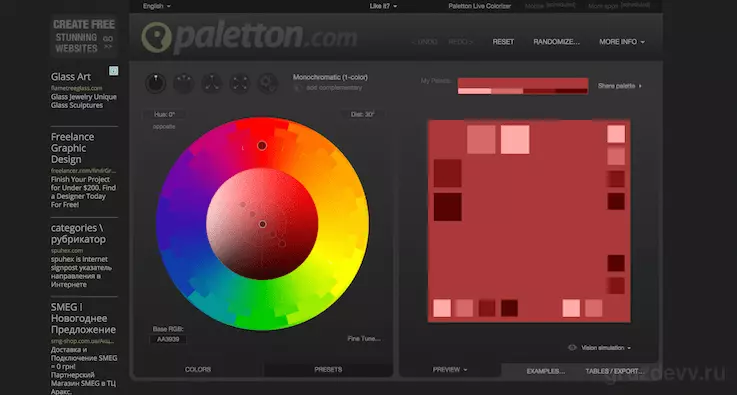Click the Randomize button

point(557,42)
